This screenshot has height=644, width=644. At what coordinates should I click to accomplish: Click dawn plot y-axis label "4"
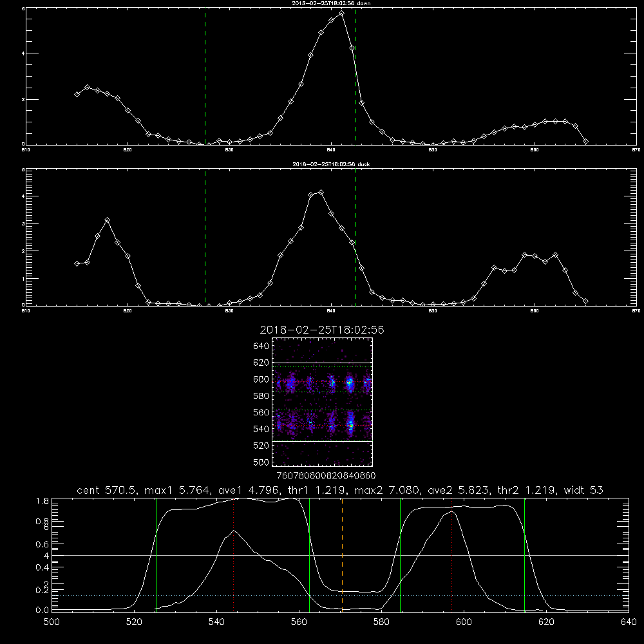pyautogui.click(x=23, y=53)
